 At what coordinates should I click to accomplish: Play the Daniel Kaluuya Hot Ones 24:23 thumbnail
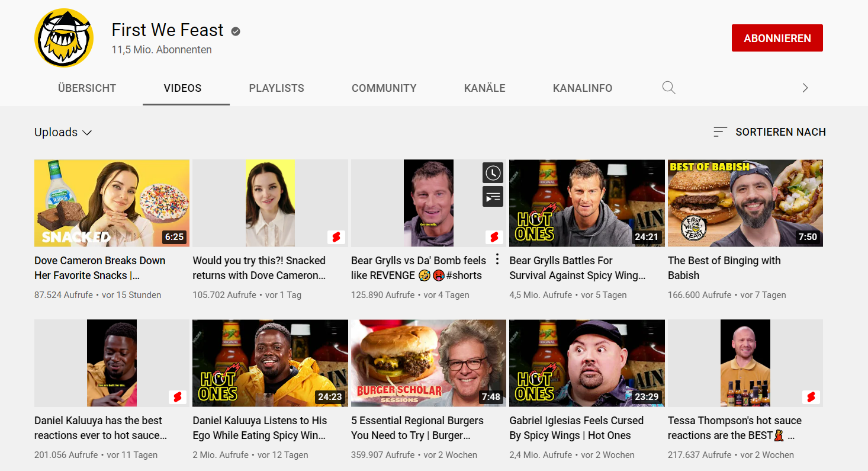tap(270, 363)
